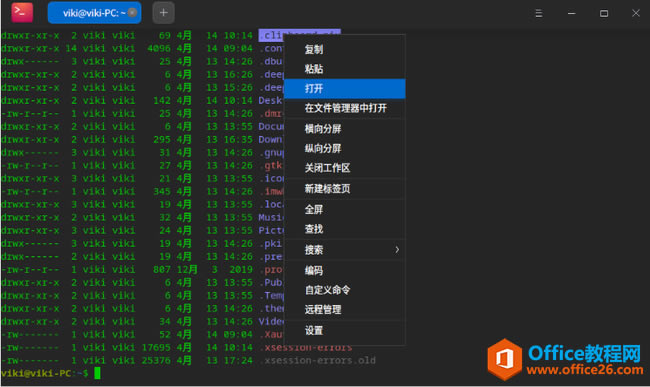Click the green cursor in the prompt line
Image resolution: width=650 pixels, height=387 pixels.
coord(97,373)
